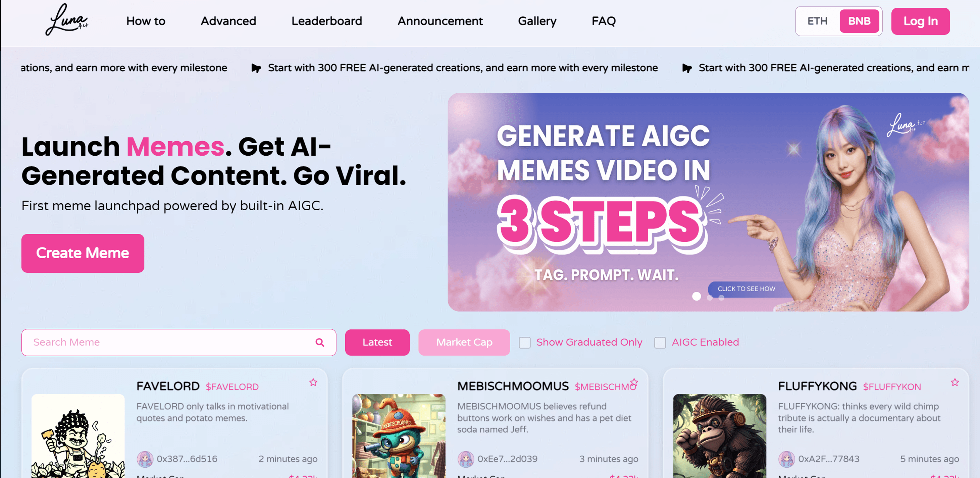Favorite the FLUFFYKONG meme star
The image size is (980, 478).
pos(955,382)
